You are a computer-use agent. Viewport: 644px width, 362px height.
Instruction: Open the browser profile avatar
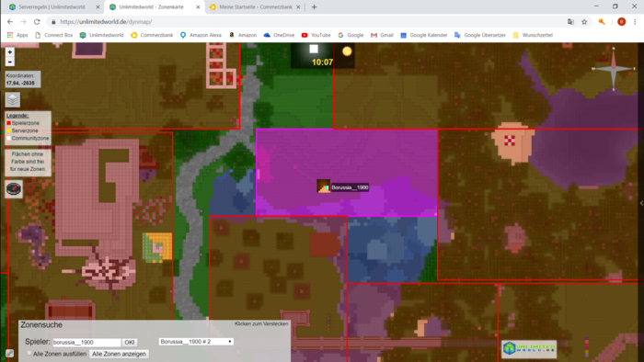pos(621,22)
